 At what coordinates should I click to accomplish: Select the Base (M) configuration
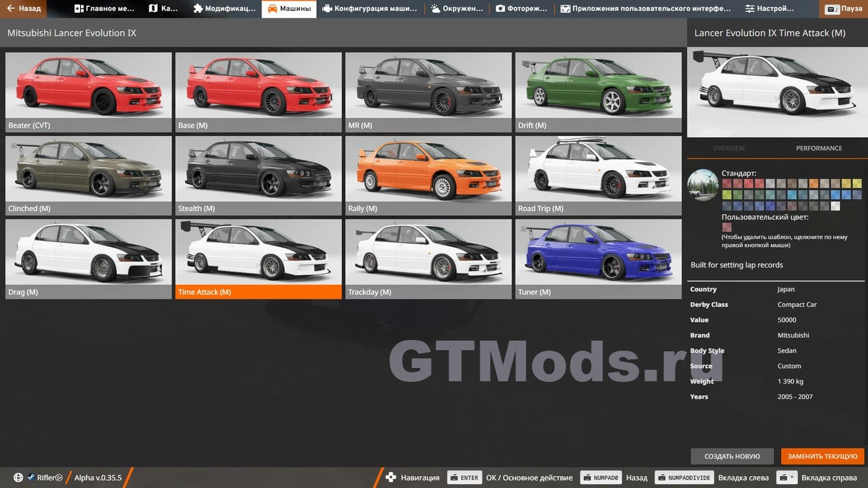pyautogui.click(x=259, y=92)
